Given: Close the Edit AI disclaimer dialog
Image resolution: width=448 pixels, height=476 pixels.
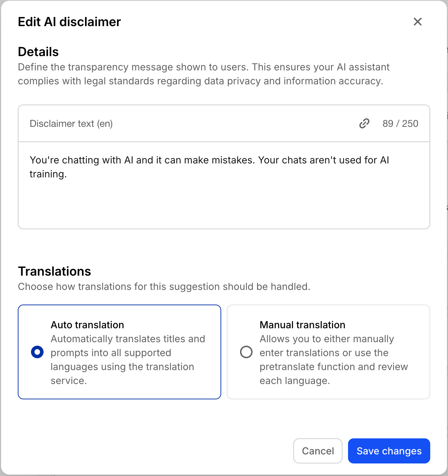Looking at the screenshot, I should pyautogui.click(x=417, y=22).
